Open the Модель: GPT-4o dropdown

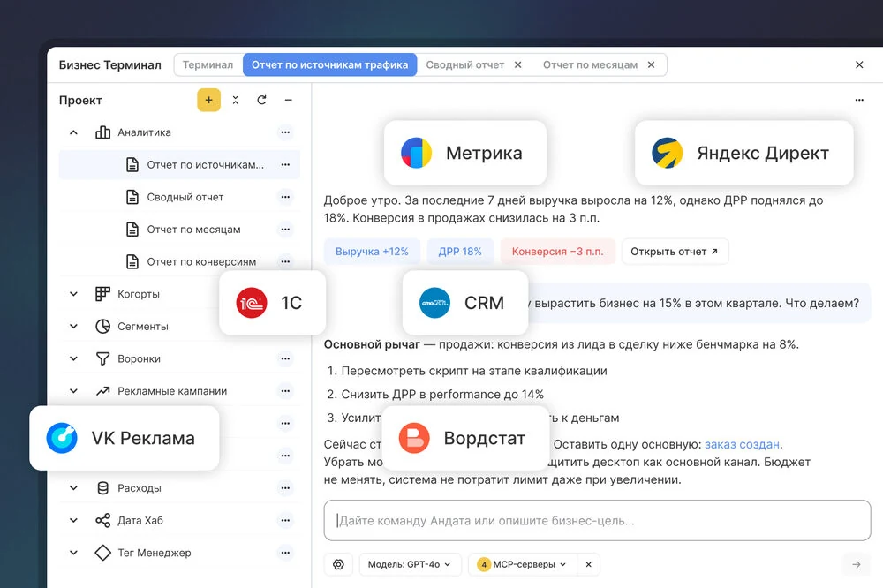pyautogui.click(x=410, y=564)
